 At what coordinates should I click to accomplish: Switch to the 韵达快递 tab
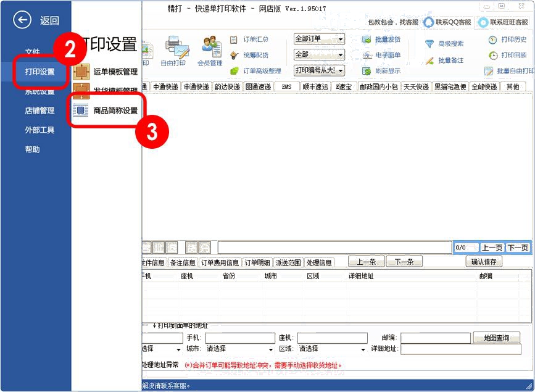click(x=227, y=86)
